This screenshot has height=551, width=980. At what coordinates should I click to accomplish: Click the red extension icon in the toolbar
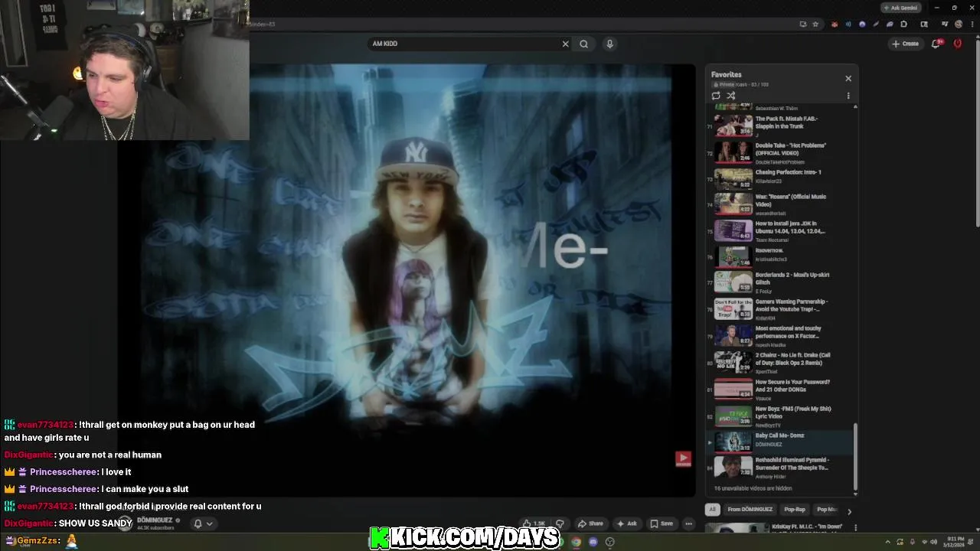(x=835, y=24)
